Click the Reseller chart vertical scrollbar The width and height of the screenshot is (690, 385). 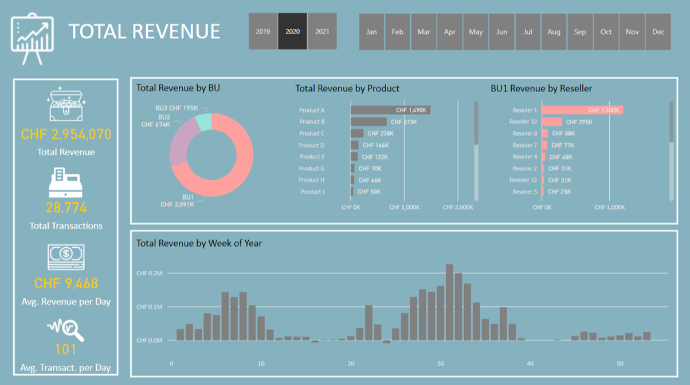pyautogui.click(x=671, y=151)
